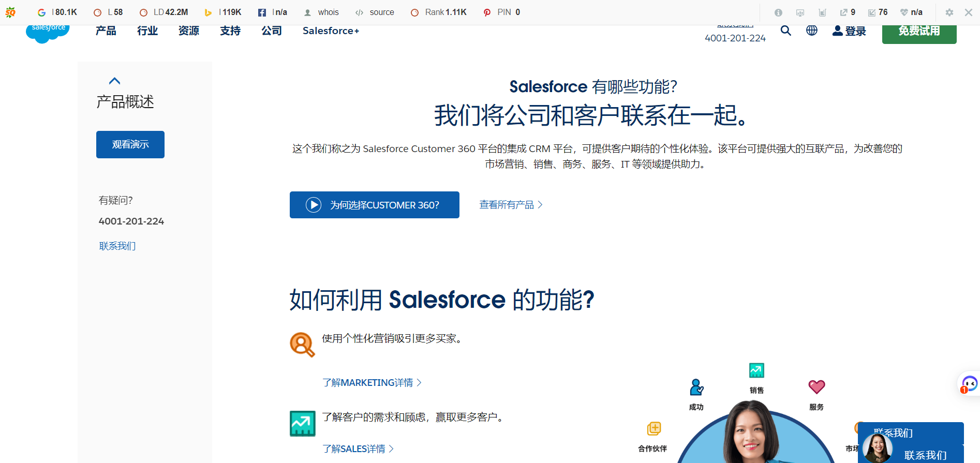Click the SEOquake logo icon in the toolbar
980x463 pixels.
click(10, 12)
